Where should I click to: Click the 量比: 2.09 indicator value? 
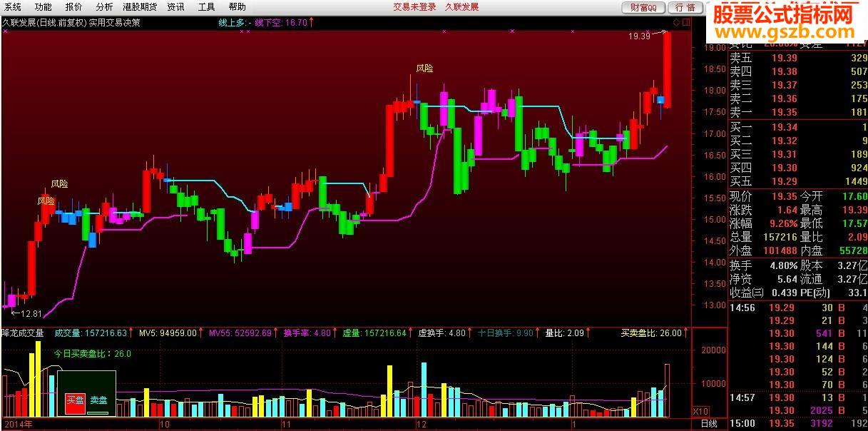point(565,333)
